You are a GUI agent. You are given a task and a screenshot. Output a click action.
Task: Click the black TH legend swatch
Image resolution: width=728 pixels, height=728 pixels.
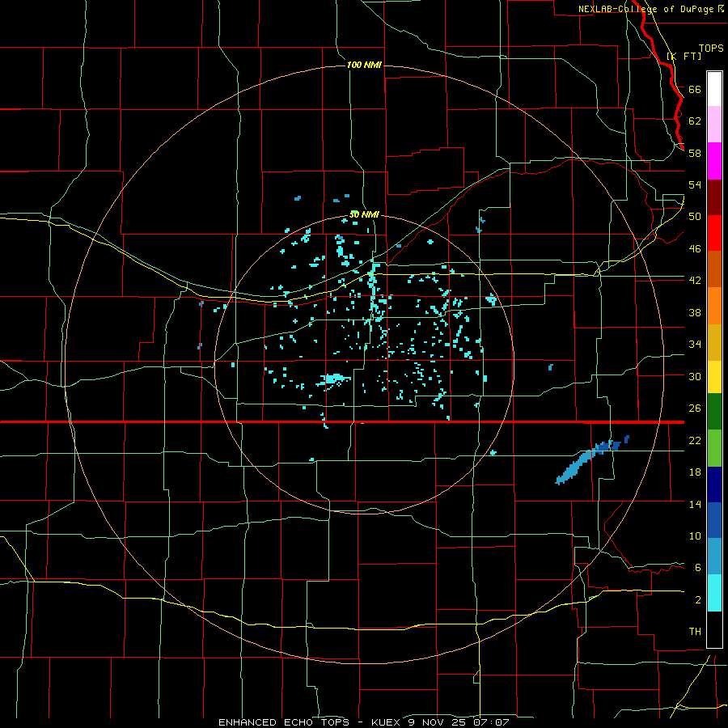tap(714, 629)
